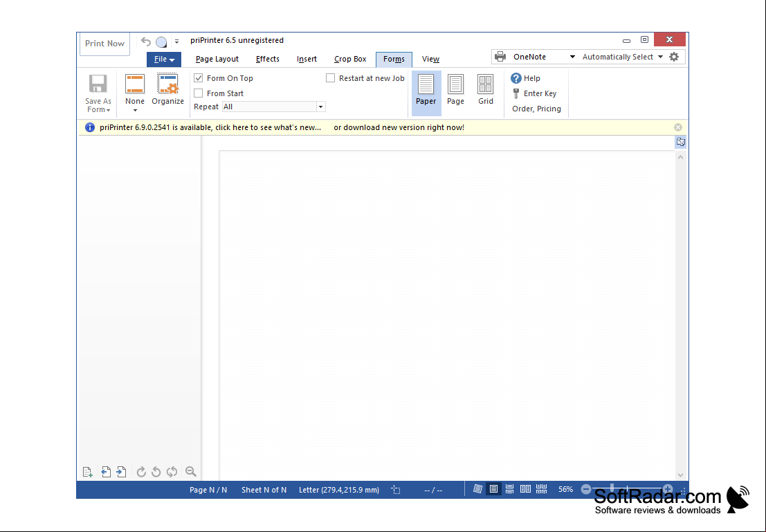This screenshot has width=766, height=532.
Task: Switch to the tilted page view mode
Action: pos(477,489)
